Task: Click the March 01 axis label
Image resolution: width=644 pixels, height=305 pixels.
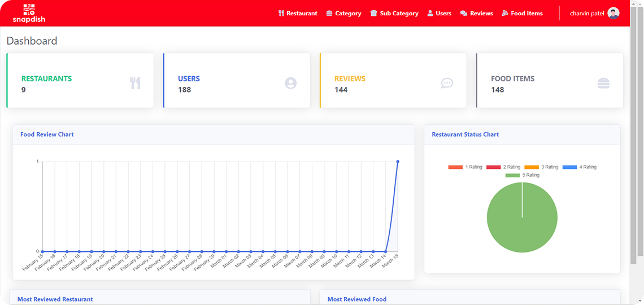Action: (219, 261)
